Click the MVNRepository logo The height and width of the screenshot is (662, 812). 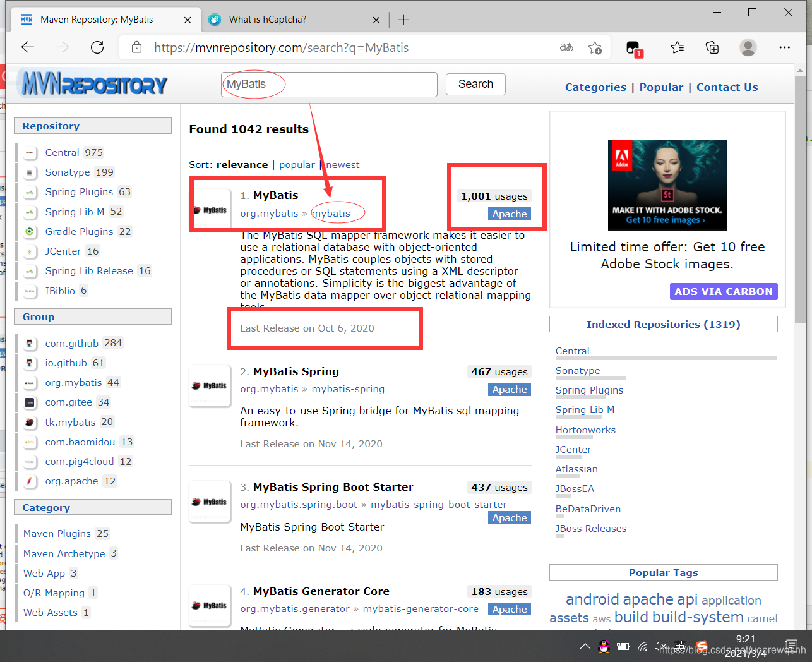point(95,83)
